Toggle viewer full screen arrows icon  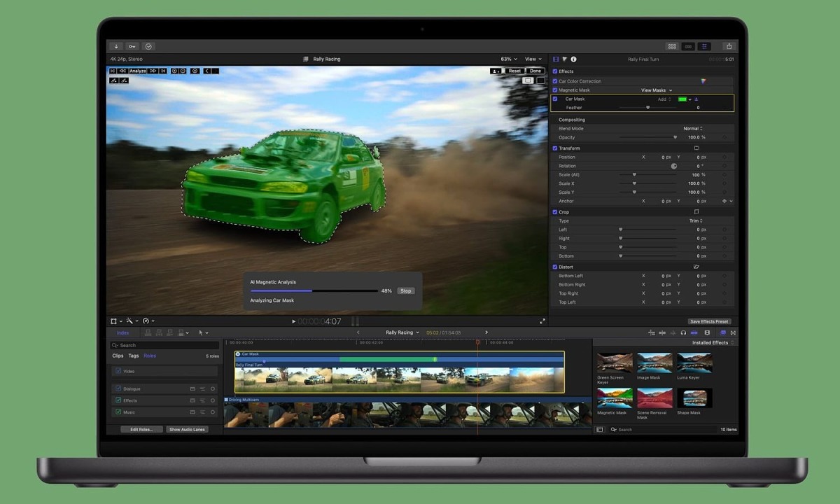pyautogui.click(x=542, y=321)
